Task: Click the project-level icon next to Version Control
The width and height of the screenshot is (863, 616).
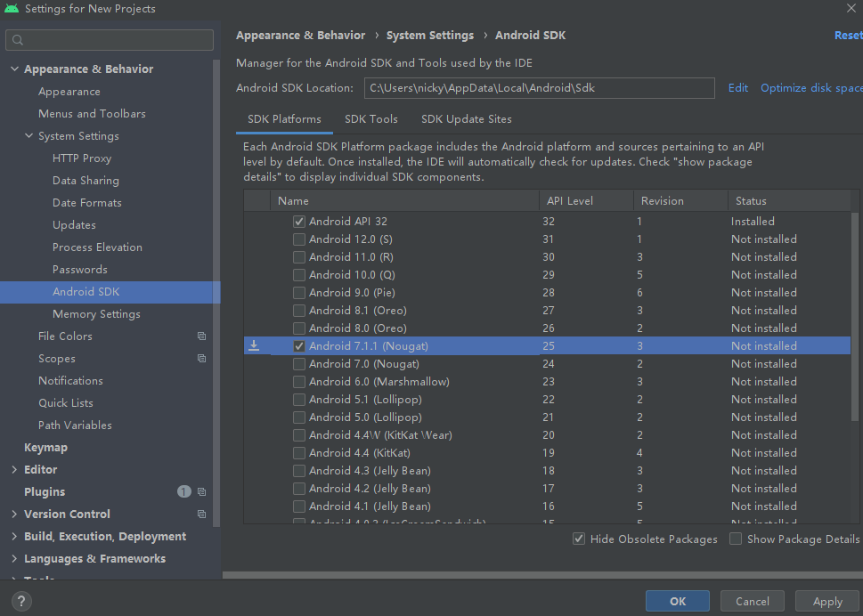Action: [201, 515]
